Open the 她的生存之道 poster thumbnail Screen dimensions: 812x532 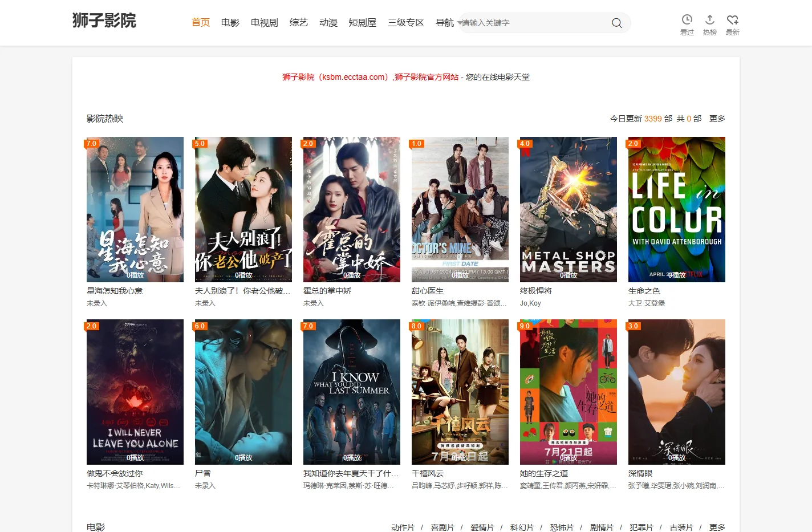coord(569,392)
